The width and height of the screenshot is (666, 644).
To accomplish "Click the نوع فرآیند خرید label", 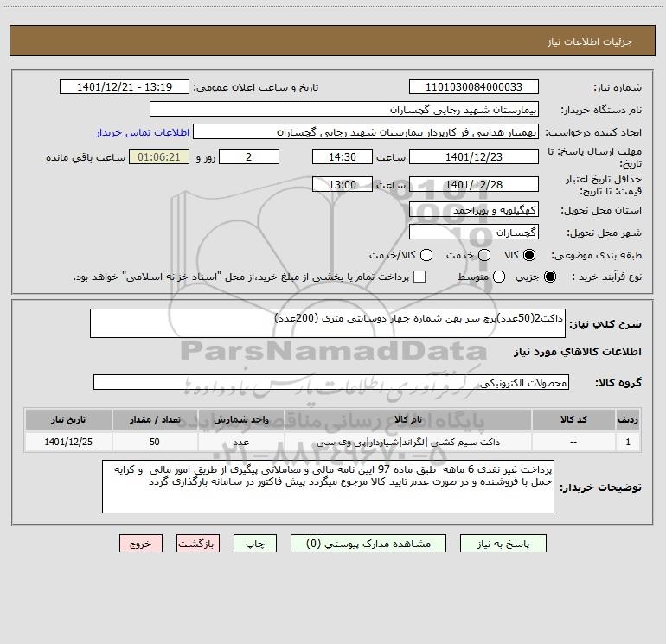I will [x=606, y=277].
